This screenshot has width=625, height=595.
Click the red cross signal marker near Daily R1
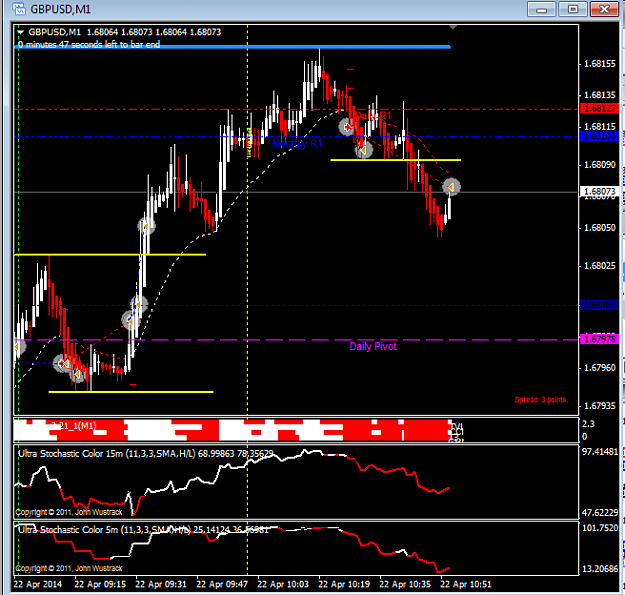[347, 127]
